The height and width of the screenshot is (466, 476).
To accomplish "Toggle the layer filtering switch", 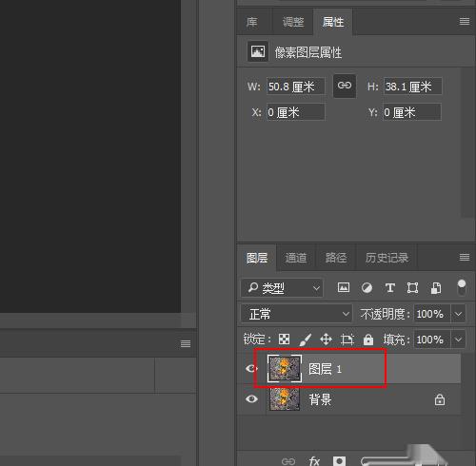I will coord(462,287).
